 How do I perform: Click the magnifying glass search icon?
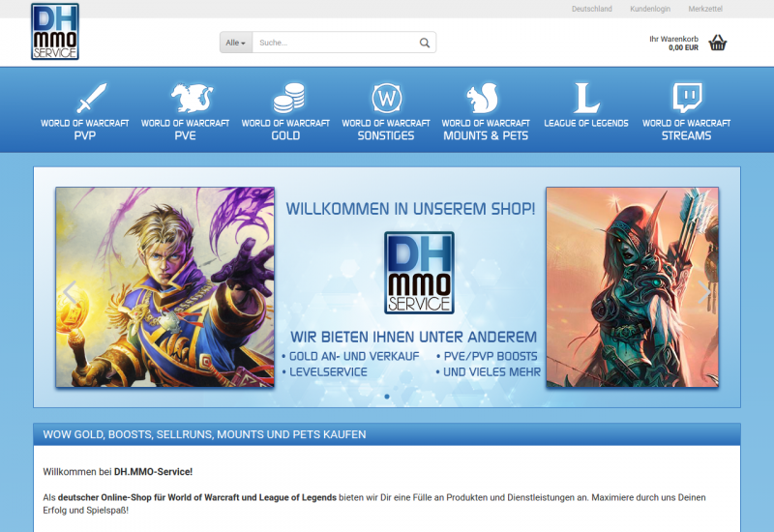424,43
